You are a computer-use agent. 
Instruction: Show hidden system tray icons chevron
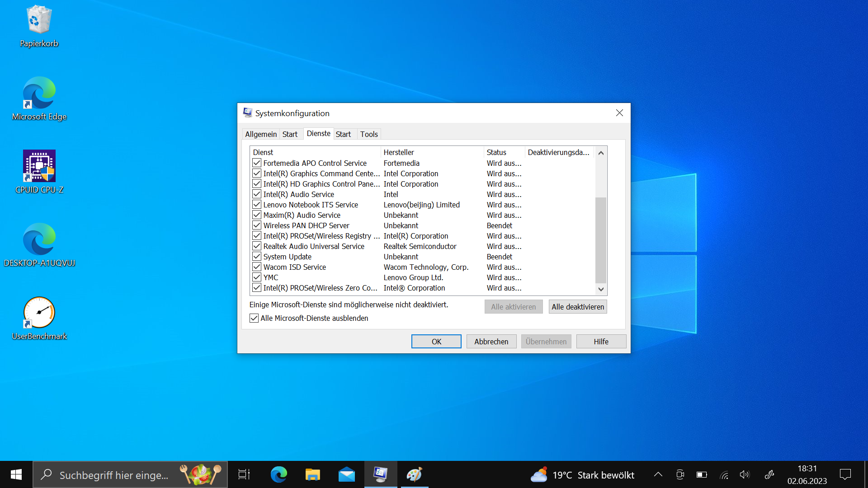pyautogui.click(x=658, y=474)
